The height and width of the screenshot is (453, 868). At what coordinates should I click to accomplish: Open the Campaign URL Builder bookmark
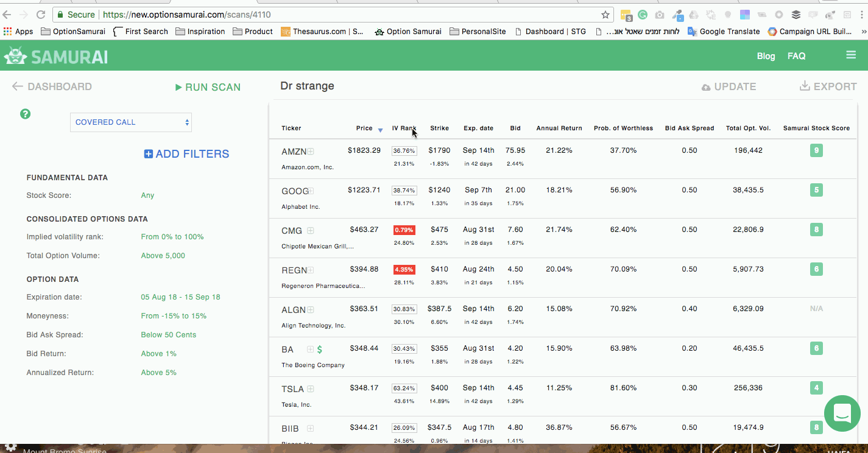pyautogui.click(x=810, y=31)
